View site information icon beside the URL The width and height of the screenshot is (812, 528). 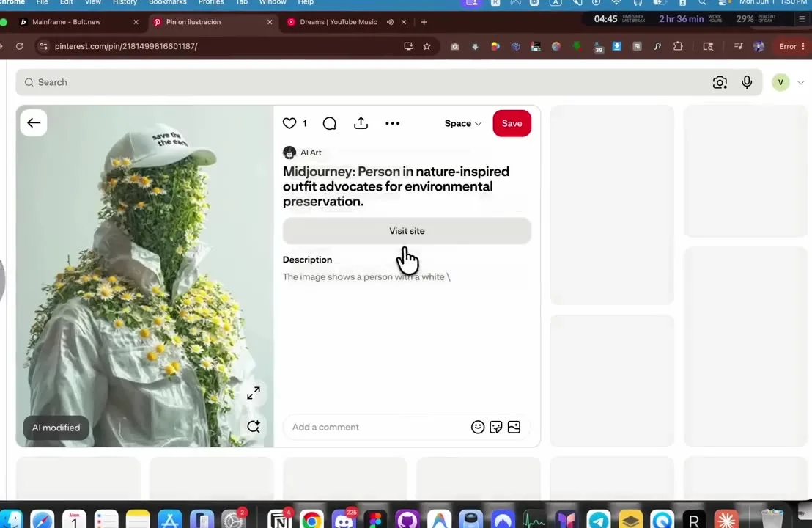[43, 46]
